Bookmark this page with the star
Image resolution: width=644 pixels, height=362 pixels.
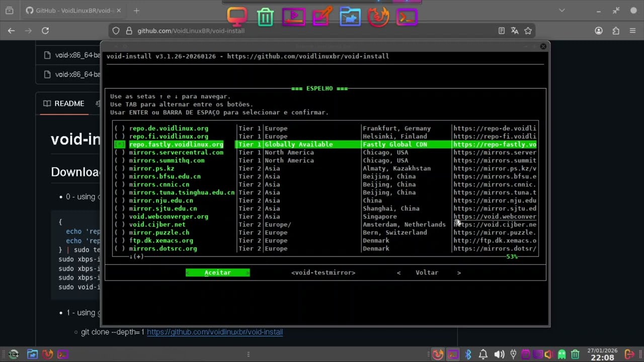click(x=528, y=31)
